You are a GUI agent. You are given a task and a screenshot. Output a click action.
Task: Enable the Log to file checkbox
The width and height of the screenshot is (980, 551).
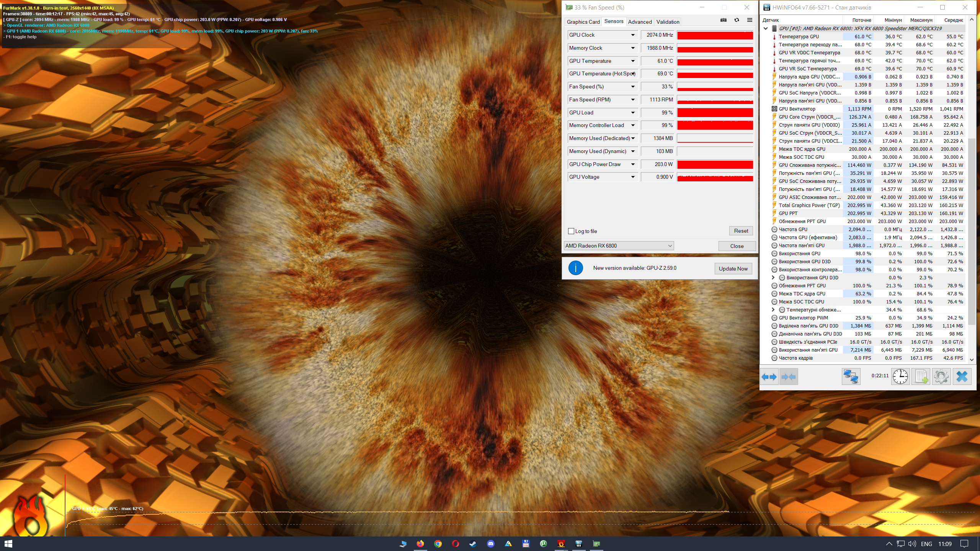tap(571, 231)
